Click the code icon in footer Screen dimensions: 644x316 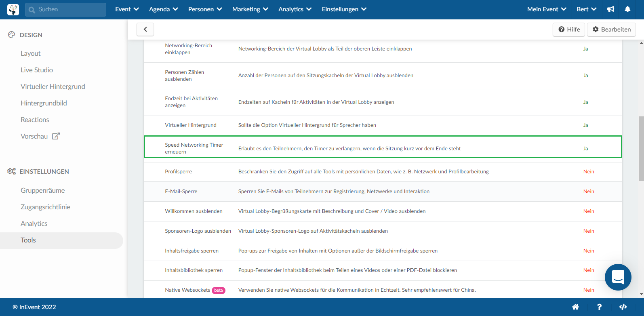point(623,307)
